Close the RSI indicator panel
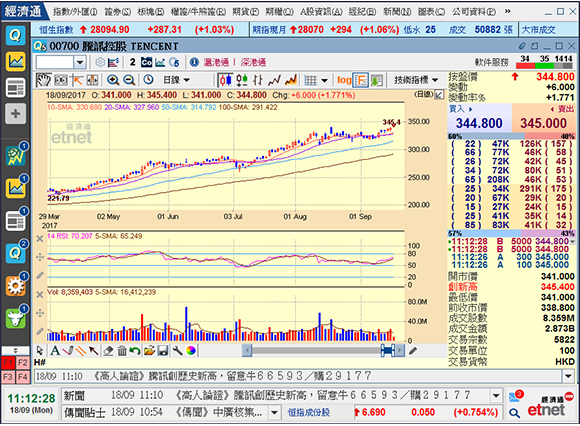Screen dimensions: 580x426 pos(40,239)
